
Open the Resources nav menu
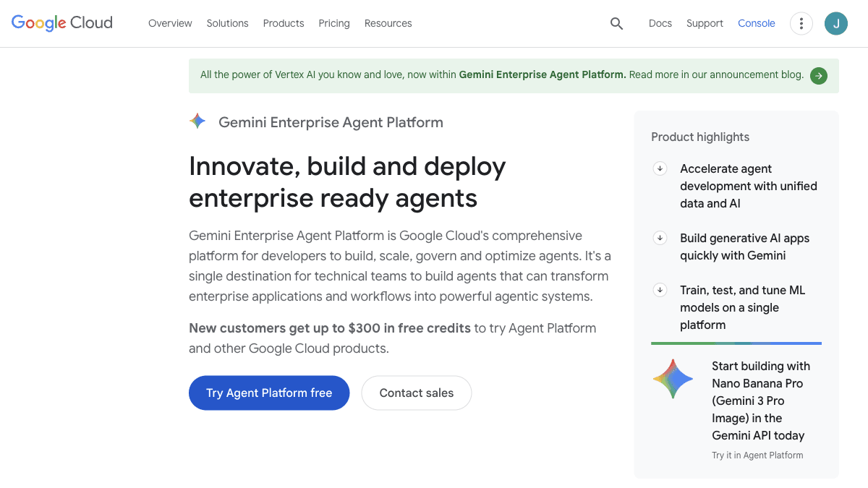pyautogui.click(x=388, y=23)
